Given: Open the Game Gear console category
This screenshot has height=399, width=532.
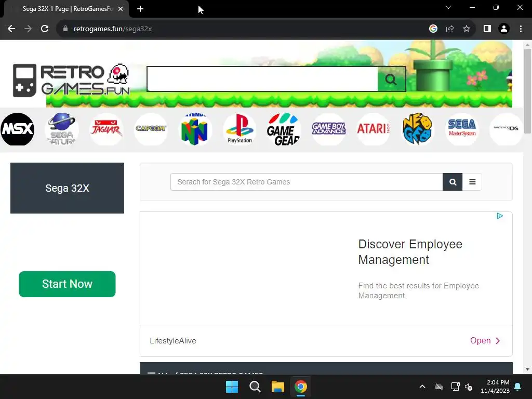Looking at the screenshot, I should [284, 129].
